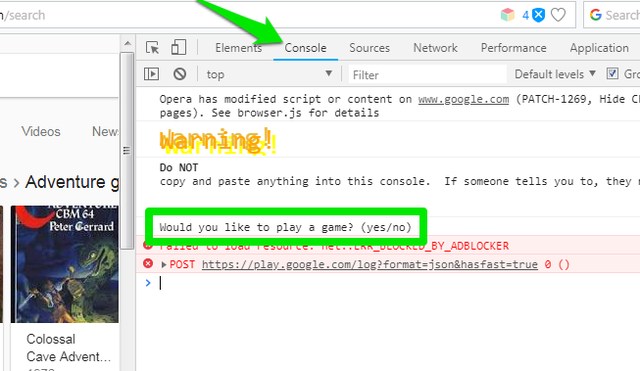Expand the POST error entry triangle
640x371 pixels.
(x=163, y=264)
